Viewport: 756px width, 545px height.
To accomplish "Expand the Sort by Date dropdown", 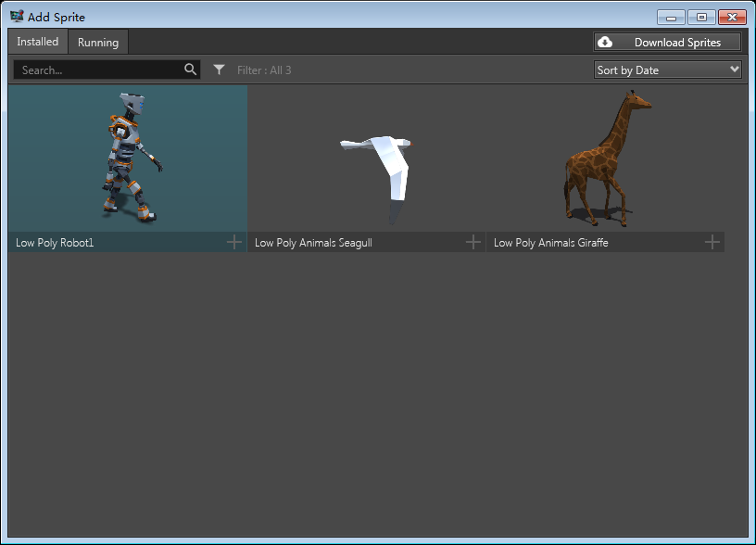I will pyautogui.click(x=667, y=70).
